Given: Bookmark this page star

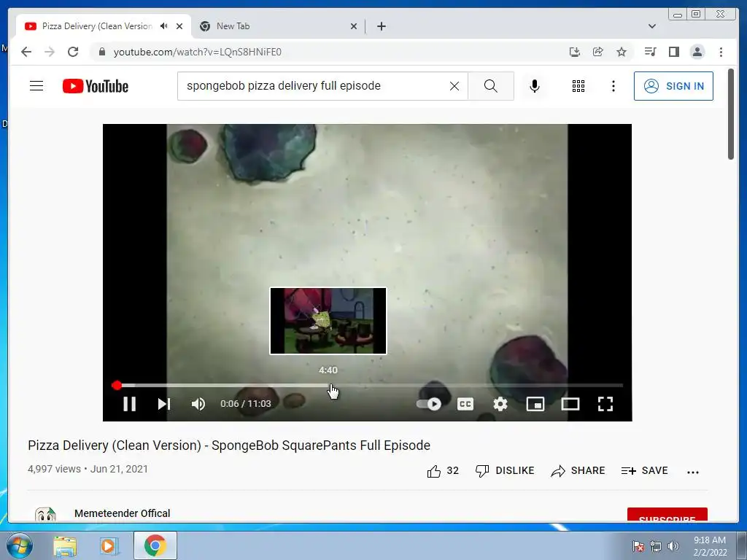Looking at the screenshot, I should 622,52.
